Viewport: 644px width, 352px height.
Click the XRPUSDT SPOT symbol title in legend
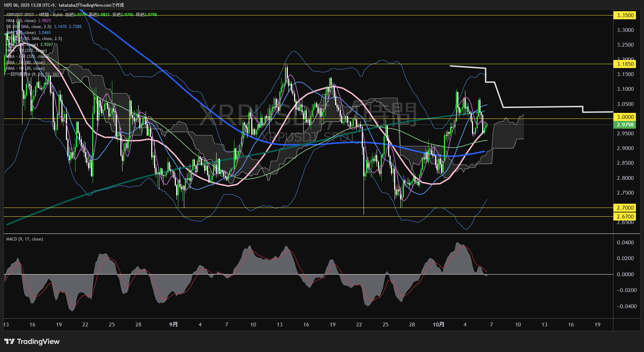pyautogui.click(x=20, y=15)
